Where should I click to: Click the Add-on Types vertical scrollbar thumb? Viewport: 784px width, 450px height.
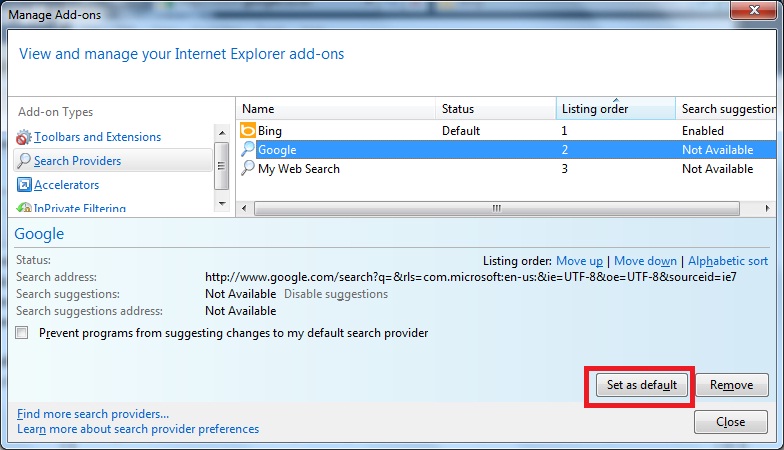click(221, 166)
